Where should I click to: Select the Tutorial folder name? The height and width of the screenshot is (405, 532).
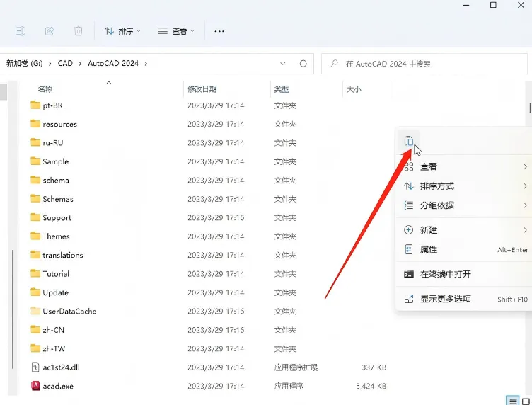click(x=56, y=274)
